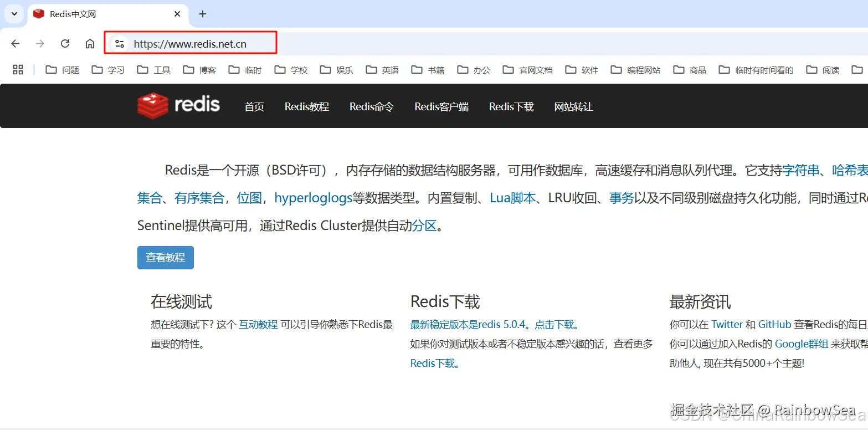Open the Redis下载 link under download section
The height and width of the screenshot is (430, 868).
click(x=435, y=364)
